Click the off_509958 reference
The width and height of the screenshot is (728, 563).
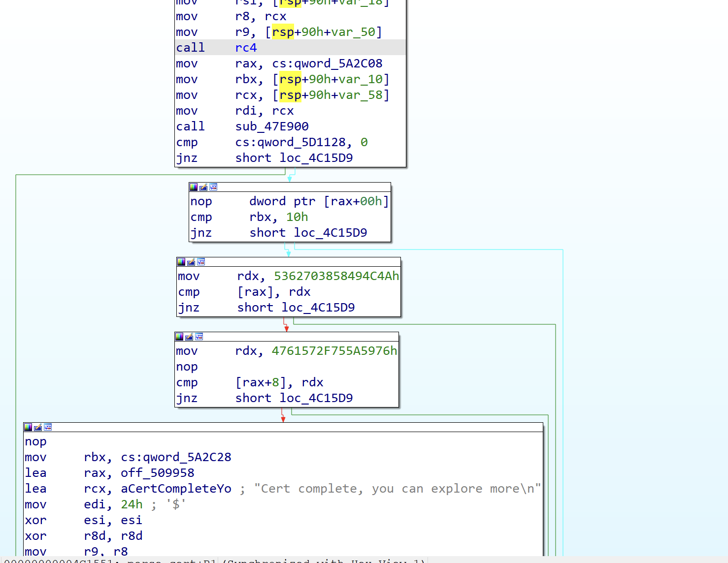tap(158, 473)
